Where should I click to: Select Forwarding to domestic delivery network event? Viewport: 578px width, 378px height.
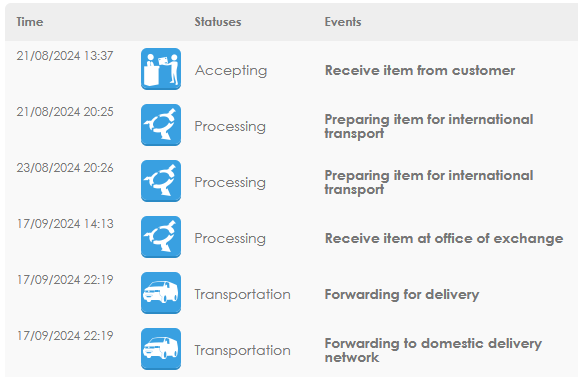[x=433, y=350]
